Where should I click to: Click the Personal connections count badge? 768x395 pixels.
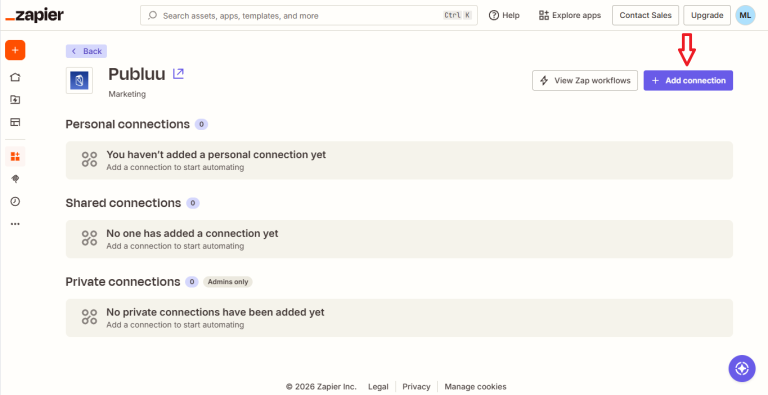coord(201,124)
